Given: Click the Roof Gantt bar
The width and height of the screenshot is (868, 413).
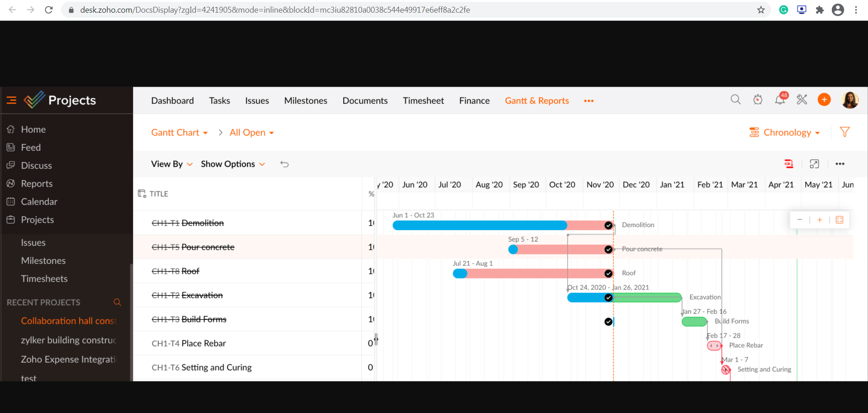Looking at the screenshot, I should pyautogui.click(x=533, y=273).
